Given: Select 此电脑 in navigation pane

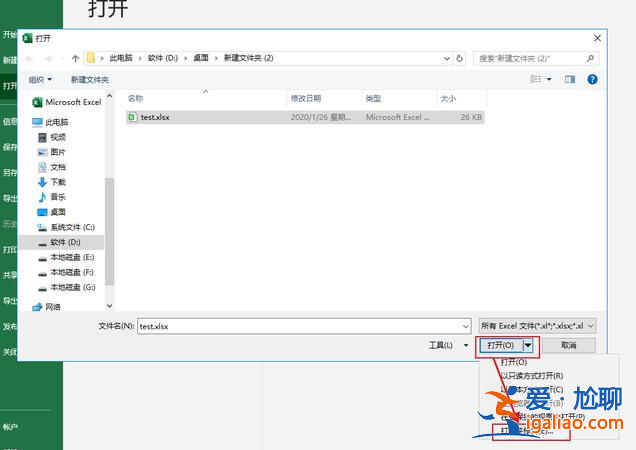Looking at the screenshot, I should [x=50, y=122].
